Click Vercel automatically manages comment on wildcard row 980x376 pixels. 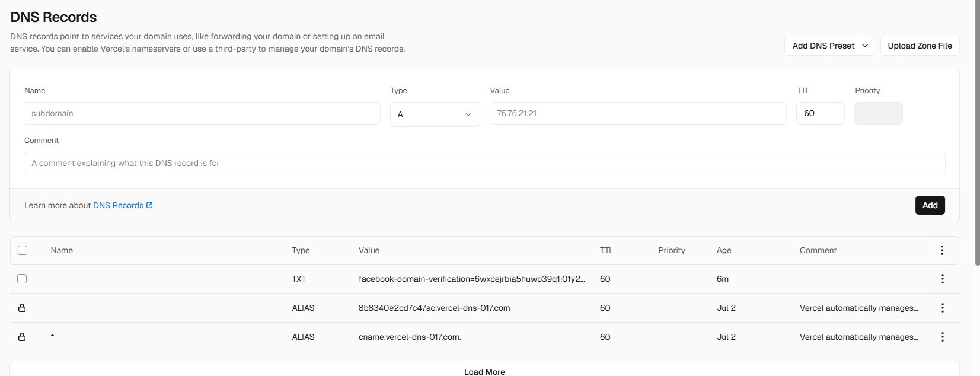(x=858, y=337)
